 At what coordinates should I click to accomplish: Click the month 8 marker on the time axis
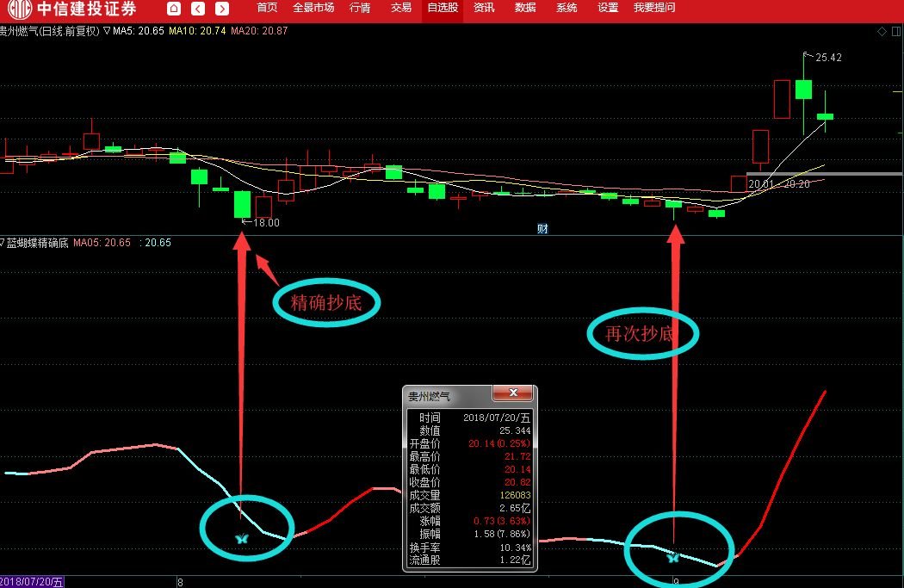181,582
